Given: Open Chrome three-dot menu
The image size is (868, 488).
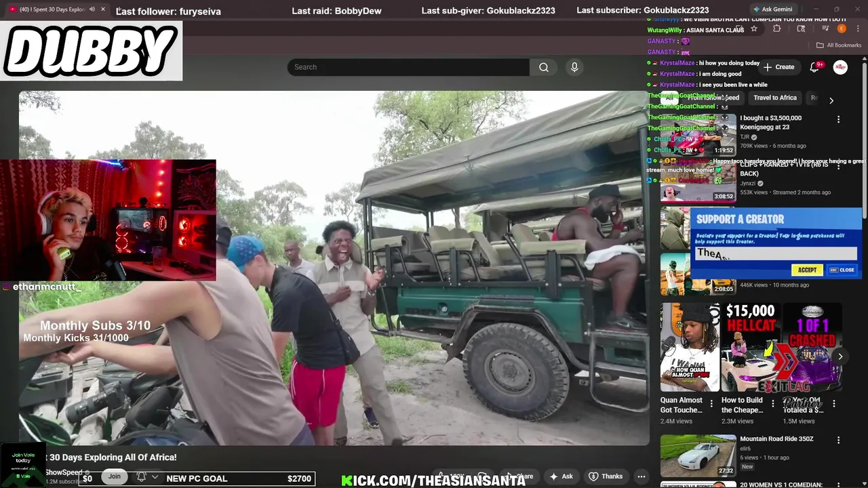Looking at the screenshot, I should 856,29.
